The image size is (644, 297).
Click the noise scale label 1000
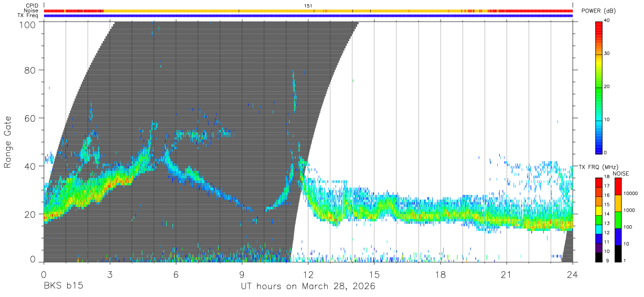click(x=629, y=210)
